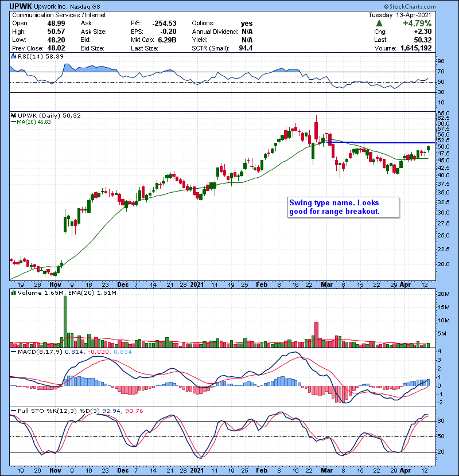Image resolution: width=459 pixels, height=476 pixels.
Task: Click the UPWK ticker symbol title
Action: (x=20, y=6)
